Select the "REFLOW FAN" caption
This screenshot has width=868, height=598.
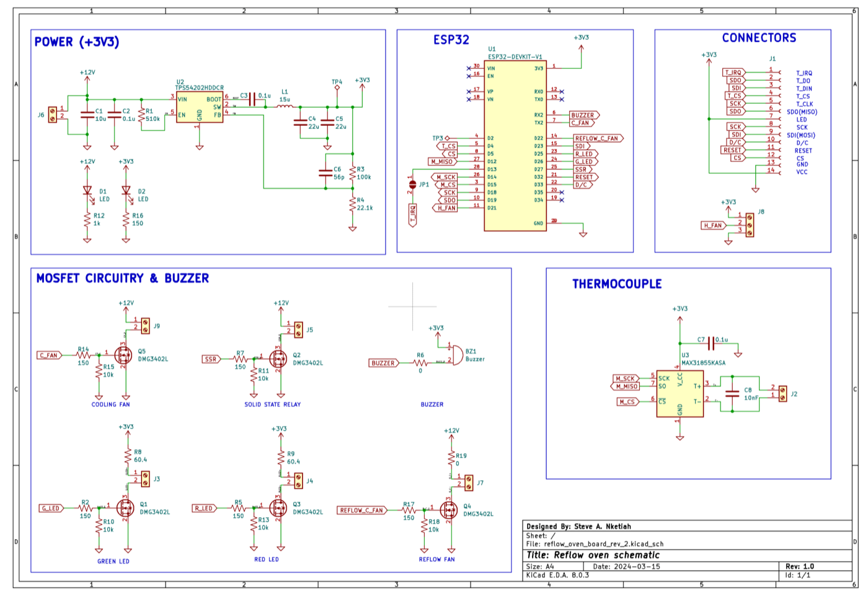coord(437,560)
